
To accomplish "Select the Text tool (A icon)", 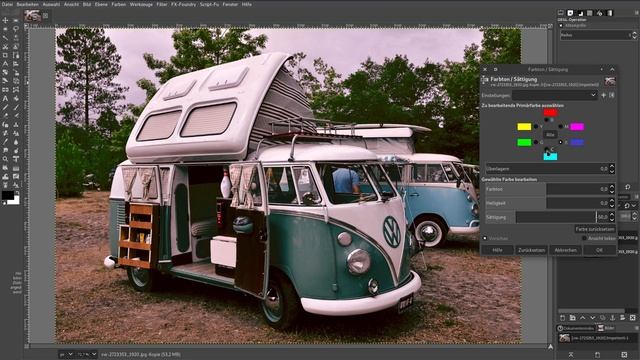I will tap(5, 98).
